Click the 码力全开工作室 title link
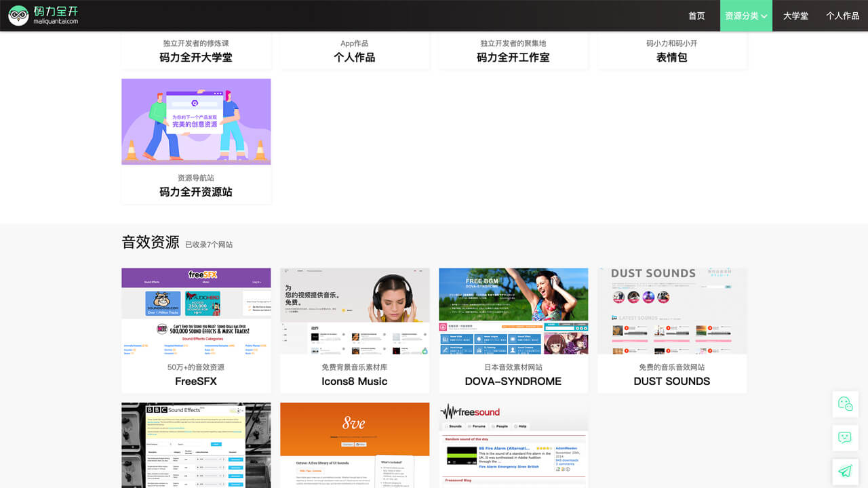 click(513, 58)
